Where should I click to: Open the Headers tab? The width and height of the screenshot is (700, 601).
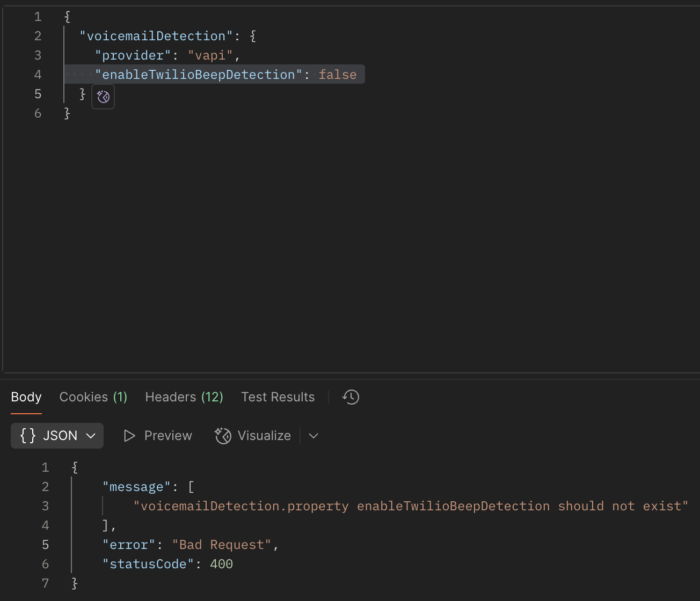(184, 397)
